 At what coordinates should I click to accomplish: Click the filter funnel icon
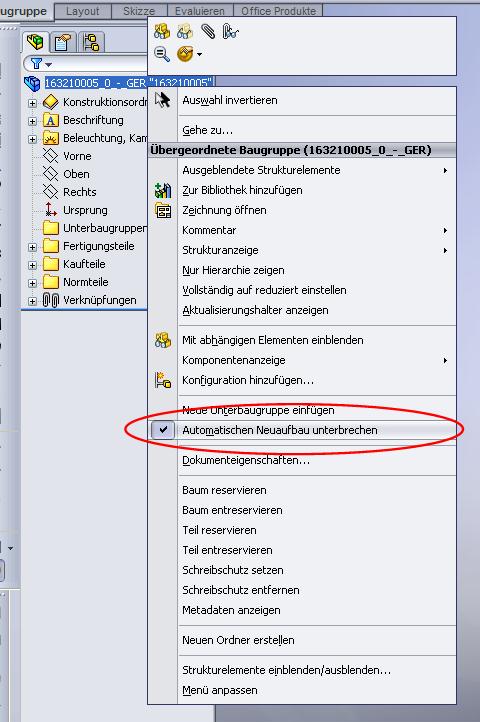(36, 63)
